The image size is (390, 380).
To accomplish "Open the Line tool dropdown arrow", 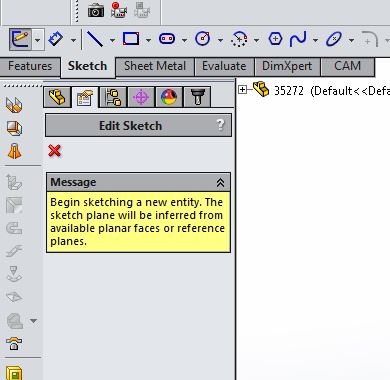I will (x=112, y=40).
